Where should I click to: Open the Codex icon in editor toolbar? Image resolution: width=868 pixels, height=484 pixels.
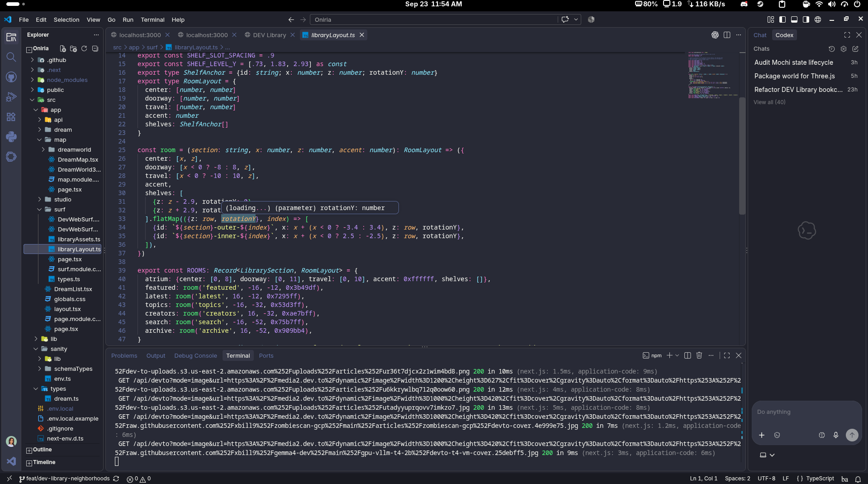click(715, 35)
